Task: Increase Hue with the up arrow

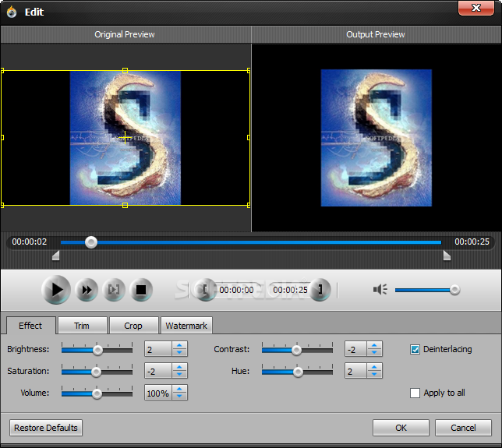Action: [374, 367]
